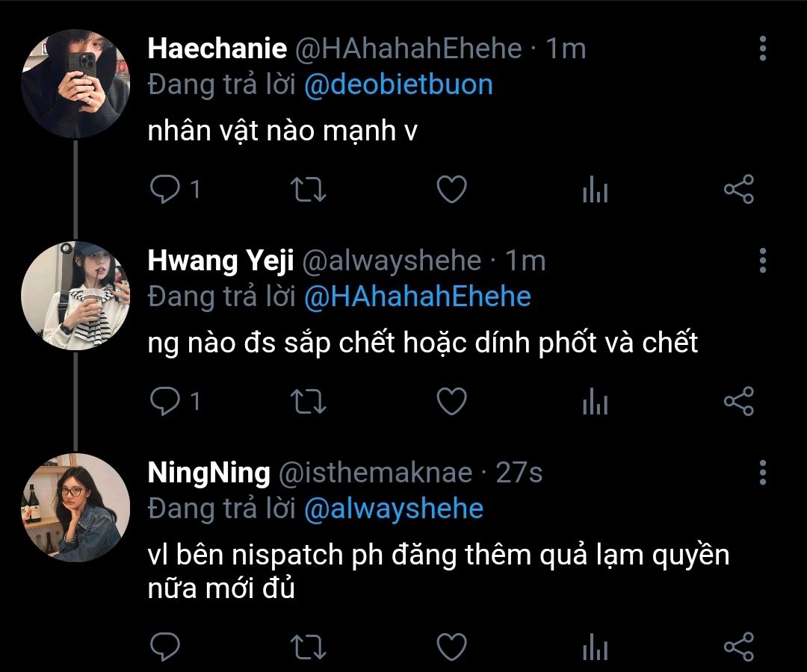Open more options for Hwang Yeji's tweet
This screenshot has width=807, height=672.
762,261
